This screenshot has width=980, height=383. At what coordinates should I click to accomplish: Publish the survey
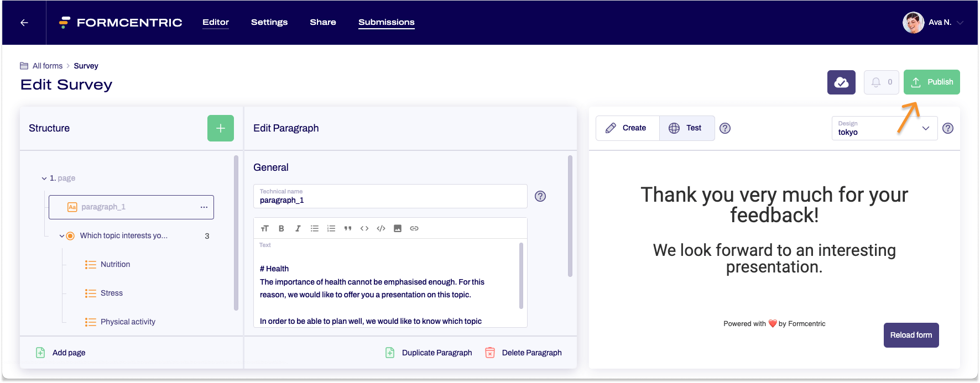click(x=932, y=82)
